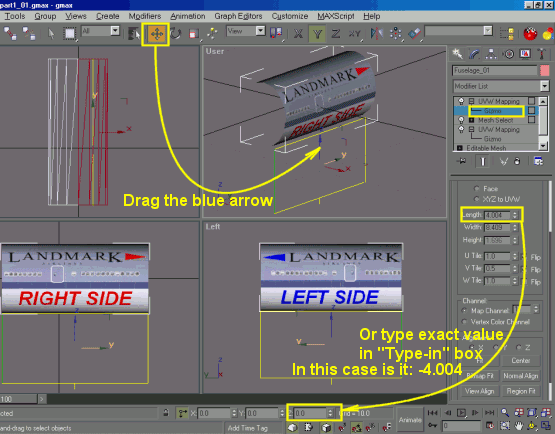Open the Modifiers menu
Image resolution: width=555 pixels, height=434 pixels.
144,16
